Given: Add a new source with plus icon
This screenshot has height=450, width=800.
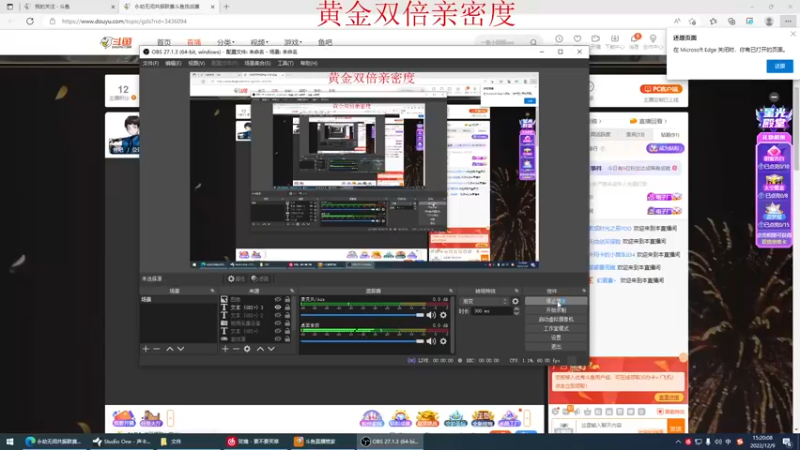Looking at the screenshot, I should coord(225,349).
